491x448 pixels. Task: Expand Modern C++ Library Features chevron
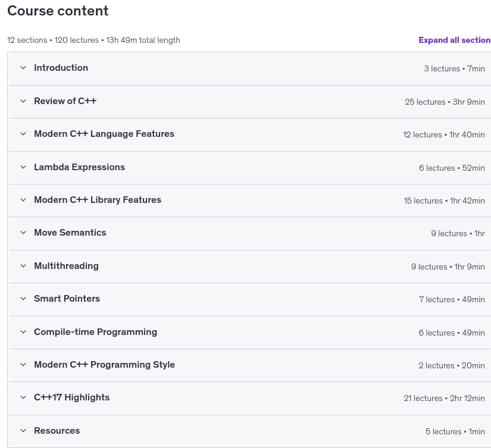[x=23, y=200]
